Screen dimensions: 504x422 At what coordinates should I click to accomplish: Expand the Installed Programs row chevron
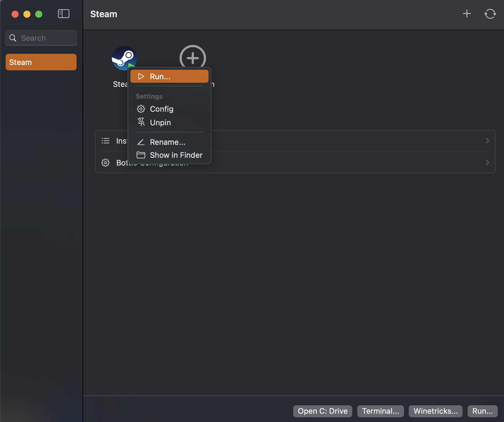point(487,141)
